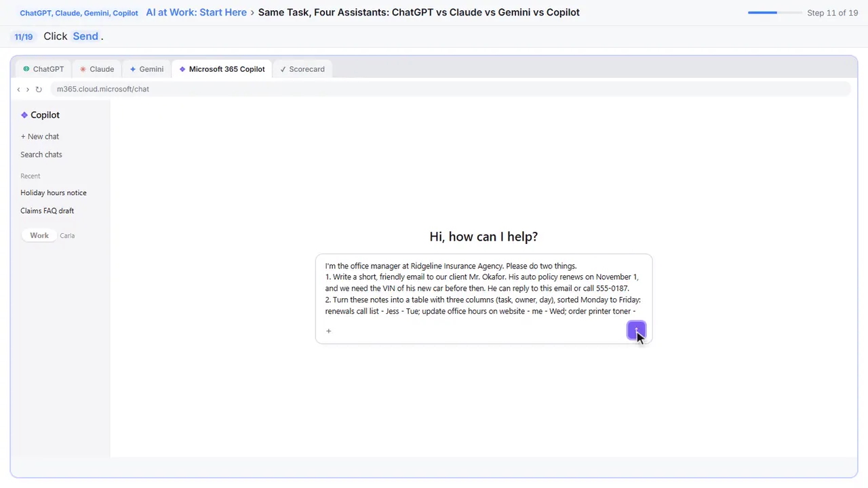Open the Claude tab

(x=97, y=69)
